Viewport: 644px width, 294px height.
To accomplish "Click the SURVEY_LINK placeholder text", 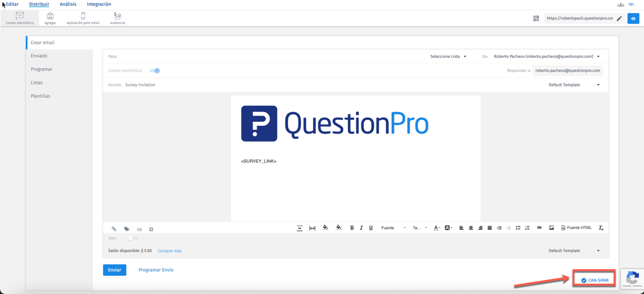I will pos(259,161).
